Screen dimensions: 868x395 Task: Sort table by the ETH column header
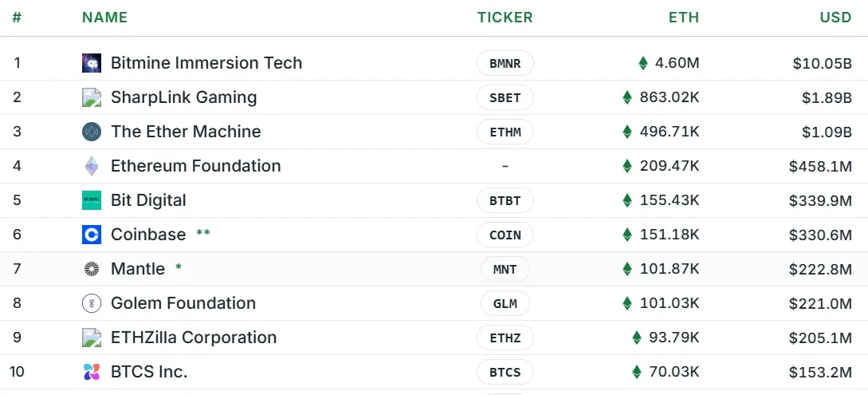tap(684, 18)
